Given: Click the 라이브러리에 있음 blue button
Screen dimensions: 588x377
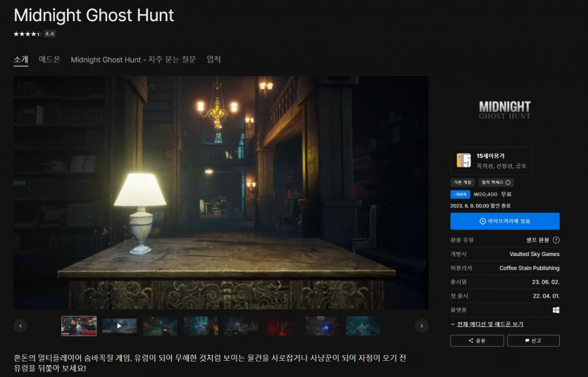Looking at the screenshot, I should click(505, 222).
